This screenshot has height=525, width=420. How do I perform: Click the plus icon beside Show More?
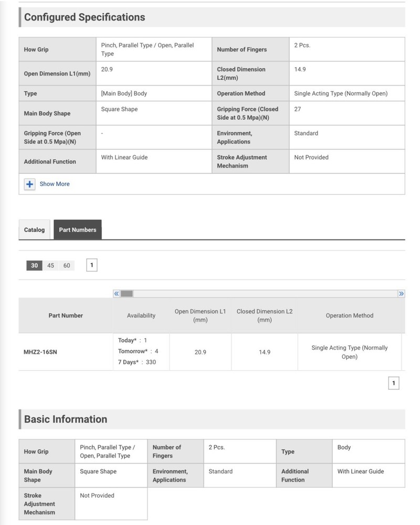[x=29, y=184]
